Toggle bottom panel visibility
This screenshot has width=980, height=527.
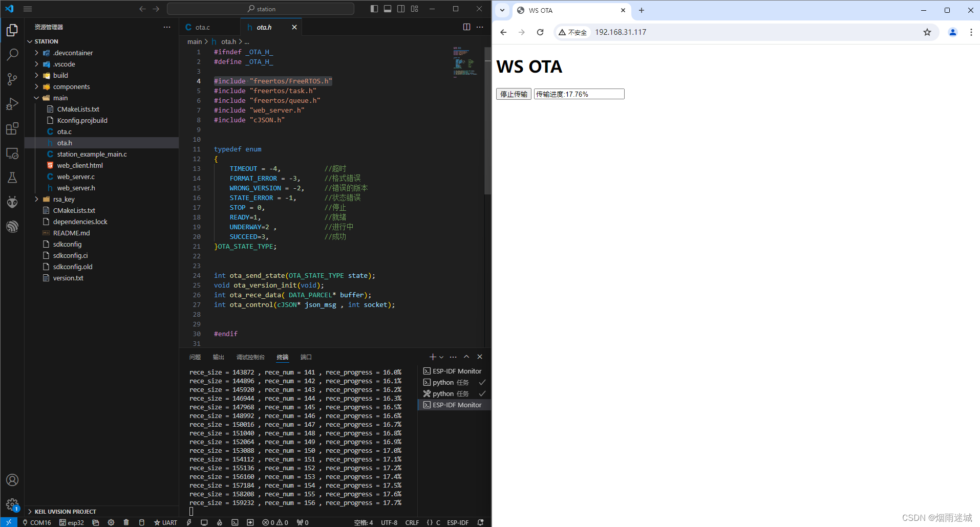pos(388,9)
